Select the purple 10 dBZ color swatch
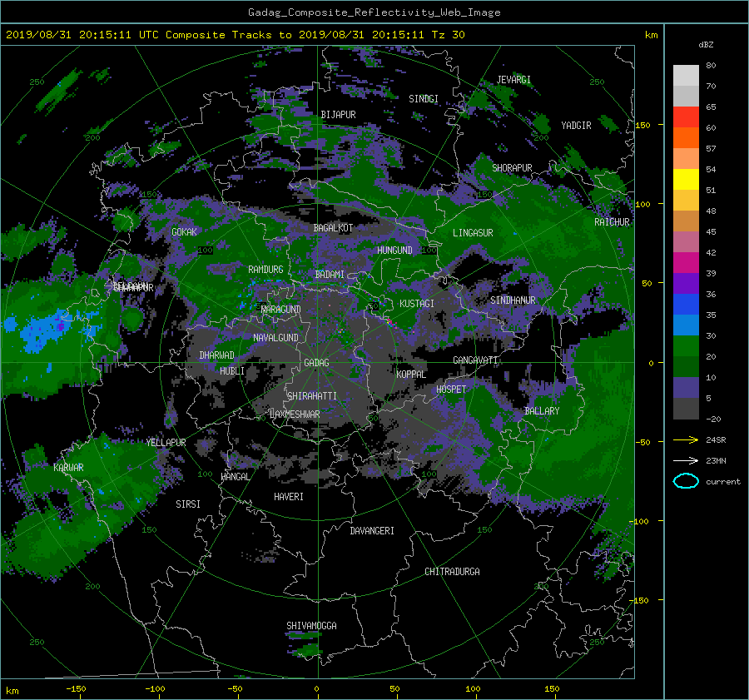This screenshot has height=700, width=749. (686, 387)
